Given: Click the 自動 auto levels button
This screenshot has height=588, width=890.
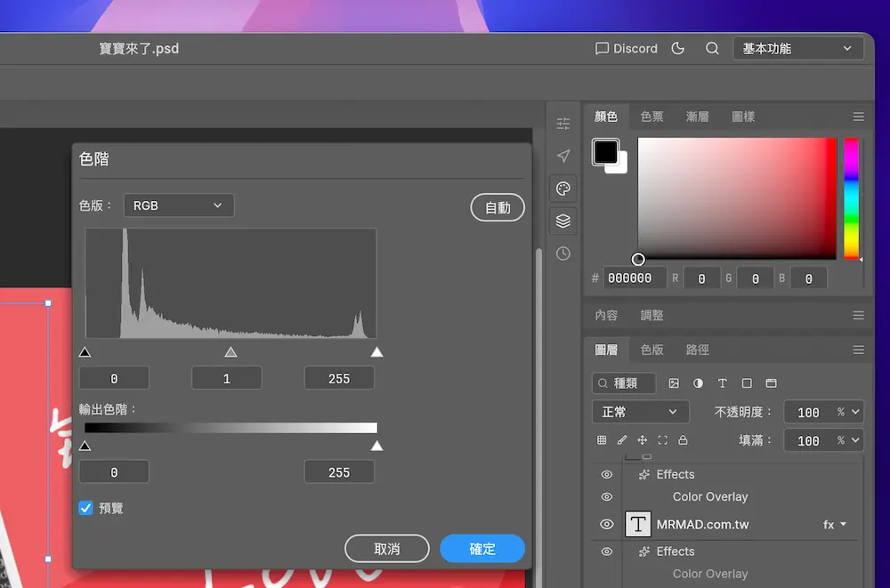Looking at the screenshot, I should pyautogui.click(x=498, y=208).
